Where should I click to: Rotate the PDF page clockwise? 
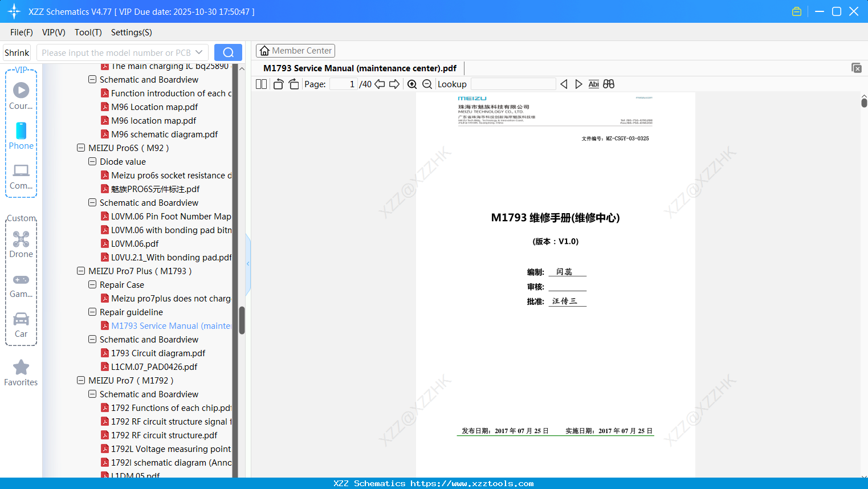[x=293, y=84]
